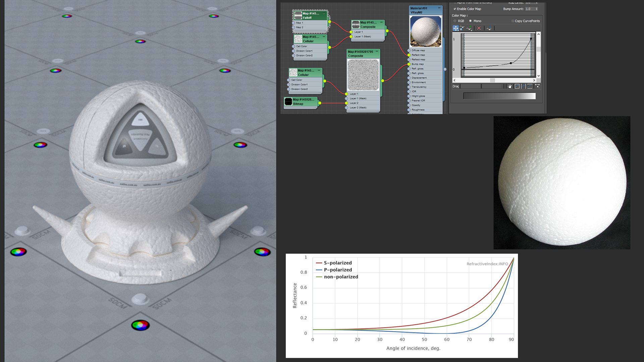Click the VRayMtl sphere preview thumbnail

pyautogui.click(x=426, y=32)
